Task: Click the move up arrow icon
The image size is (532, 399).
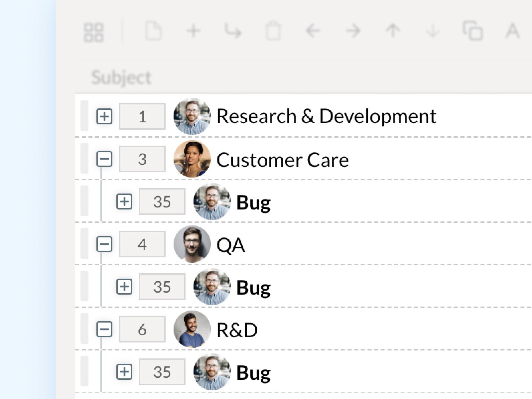Action: click(393, 31)
